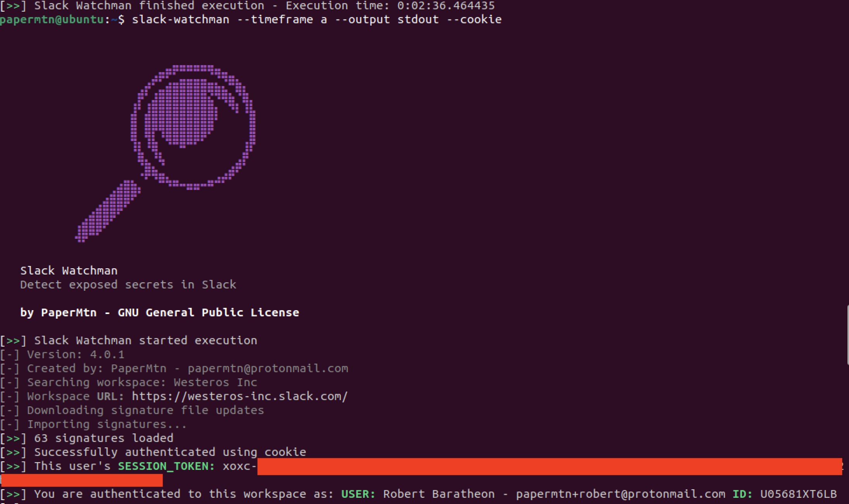
Task: Click the papermtn+robert@protonmail.com email address
Action: coord(620,494)
